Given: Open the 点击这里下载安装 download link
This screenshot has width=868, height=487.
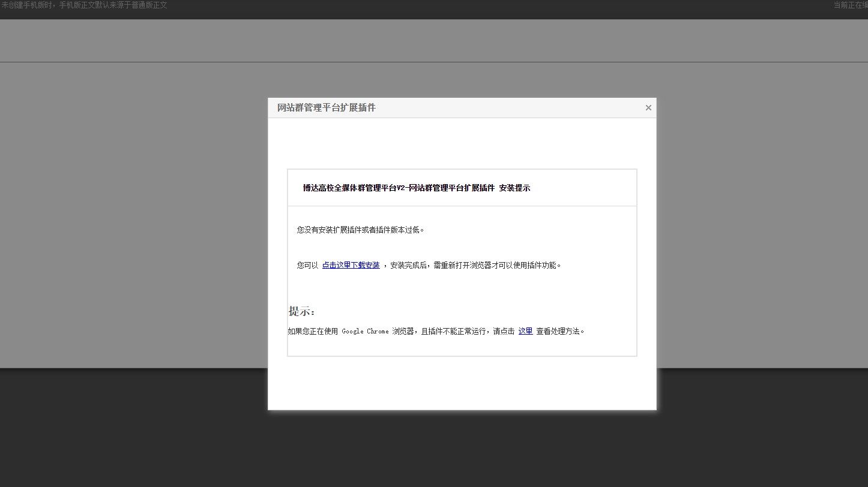Looking at the screenshot, I should tap(351, 265).
